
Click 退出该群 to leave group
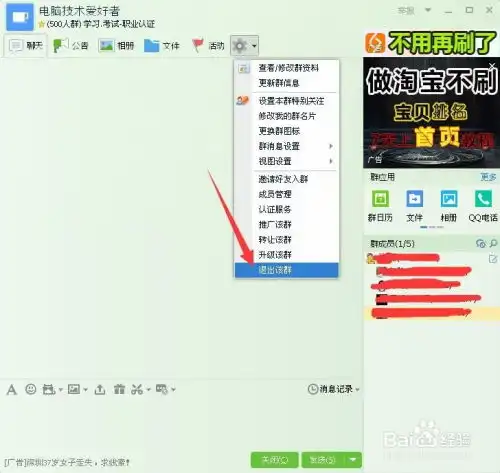coord(287,270)
